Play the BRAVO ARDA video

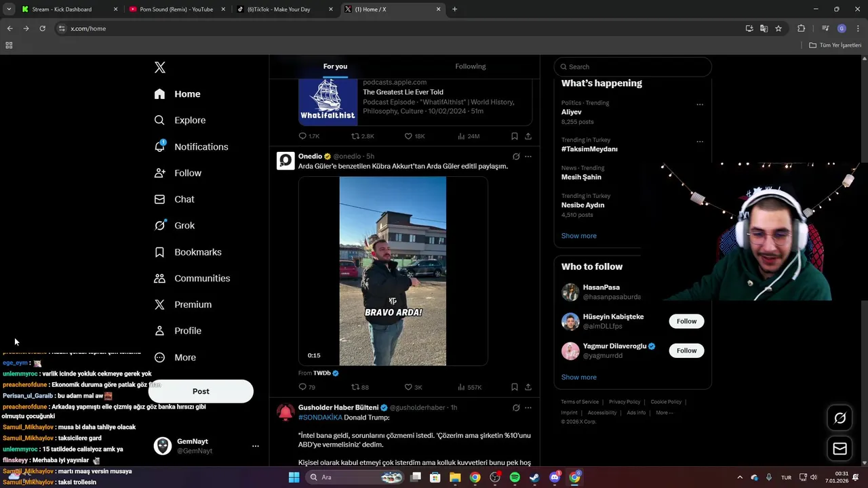[x=393, y=271]
